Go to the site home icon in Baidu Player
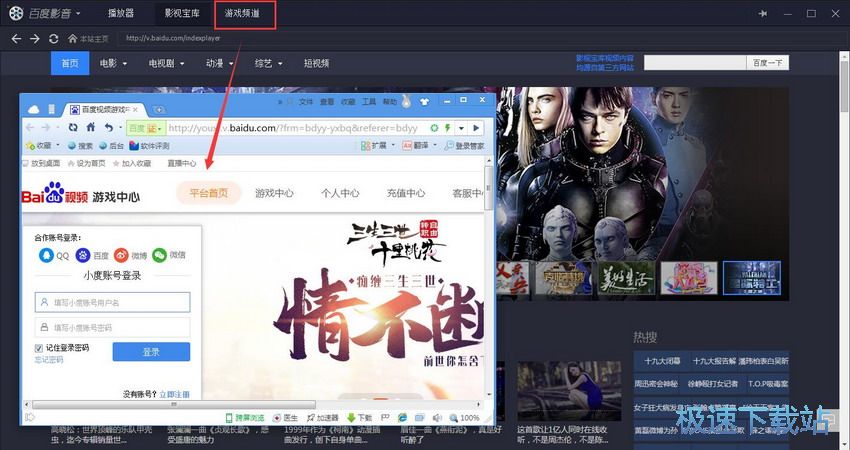The width and height of the screenshot is (850, 450). [x=73, y=38]
